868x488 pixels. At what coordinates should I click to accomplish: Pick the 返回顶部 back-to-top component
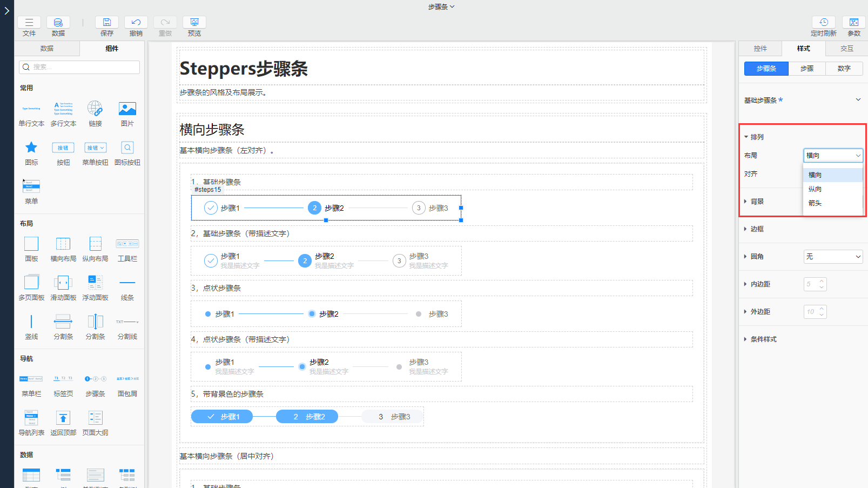(63, 418)
